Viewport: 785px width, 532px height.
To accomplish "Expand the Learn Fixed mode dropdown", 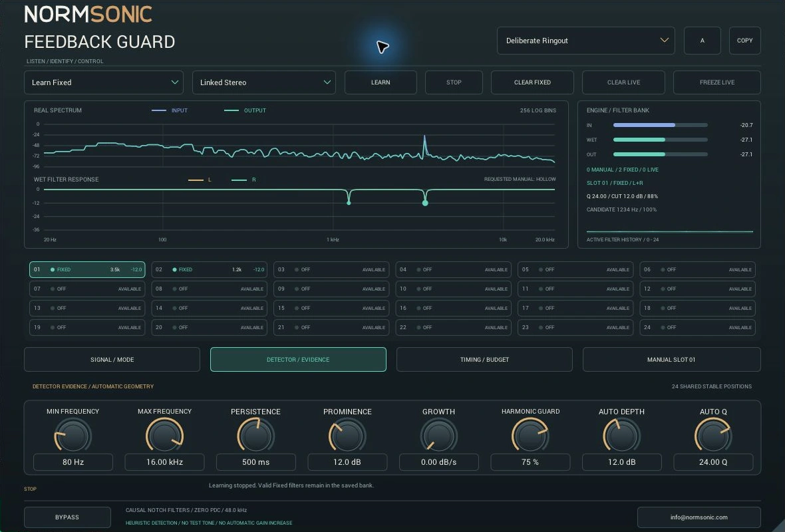I will [104, 82].
